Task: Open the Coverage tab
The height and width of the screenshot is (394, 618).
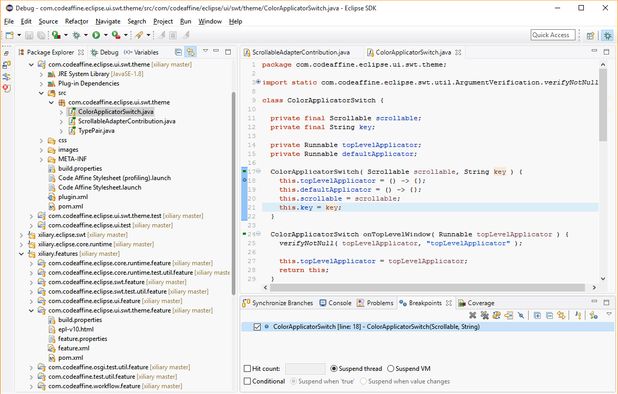Action: pos(476,303)
